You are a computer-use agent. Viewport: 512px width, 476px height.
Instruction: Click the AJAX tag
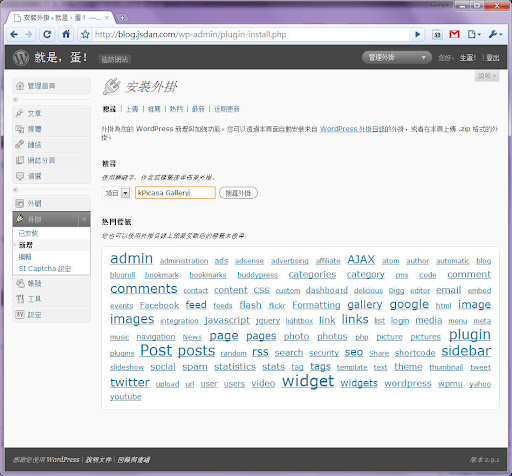[x=361, y=259]
